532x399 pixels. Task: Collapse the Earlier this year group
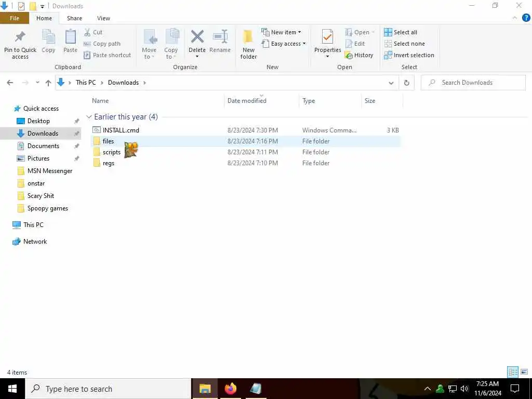tap(89, 117)
